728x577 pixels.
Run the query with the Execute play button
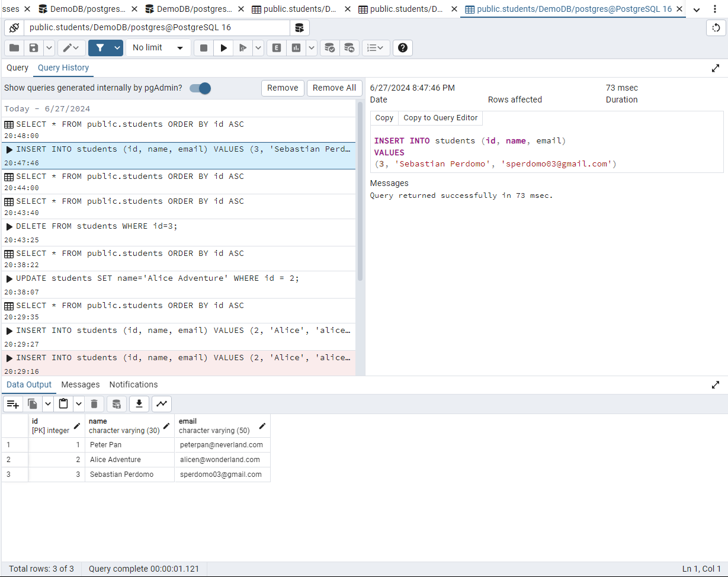tap(223, 48)
